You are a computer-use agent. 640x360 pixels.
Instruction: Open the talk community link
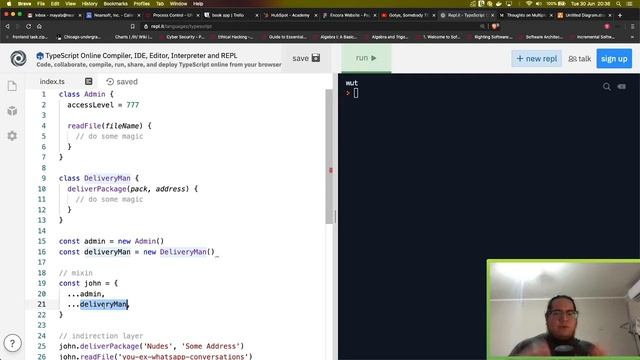580,59
